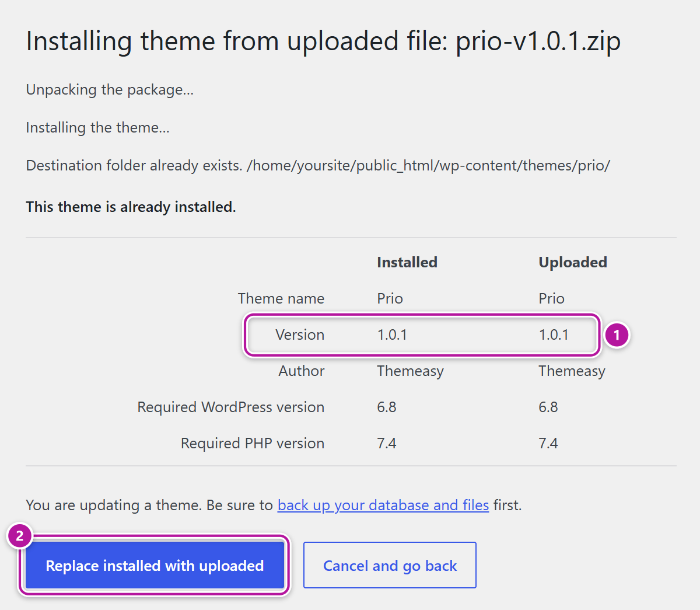The height and width of the screenshot is (610, 700).
Task: Click 'Replace installed with uploaded' button
Action: point(155,565)
